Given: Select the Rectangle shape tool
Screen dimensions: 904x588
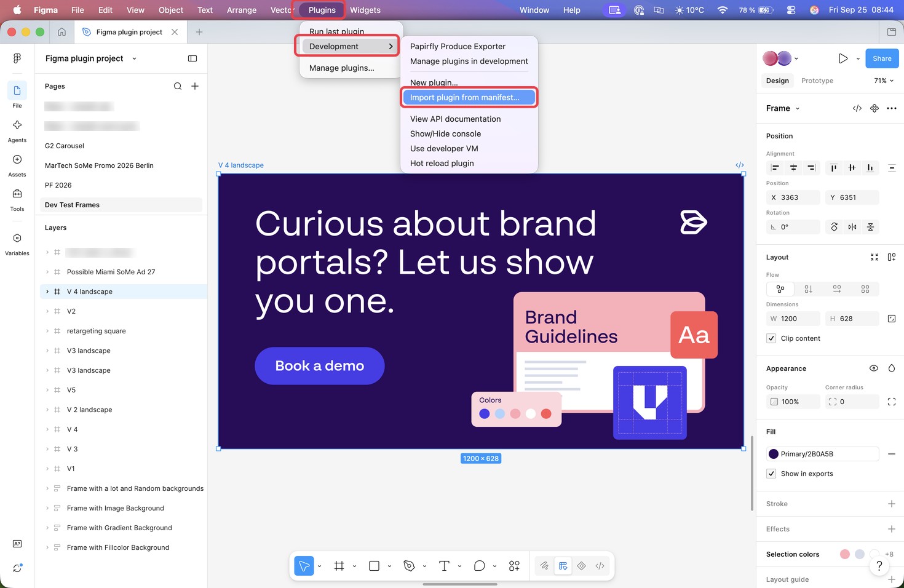Looking at the screenshot, I should pyautogui.click(x=374, y=566).
